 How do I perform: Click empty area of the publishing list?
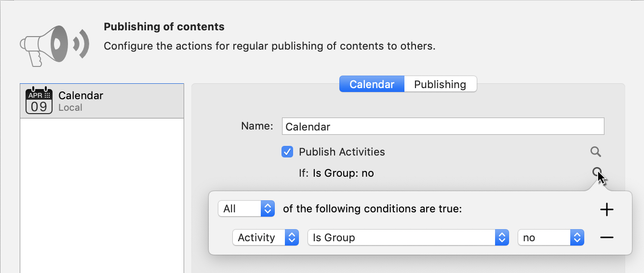102,193
